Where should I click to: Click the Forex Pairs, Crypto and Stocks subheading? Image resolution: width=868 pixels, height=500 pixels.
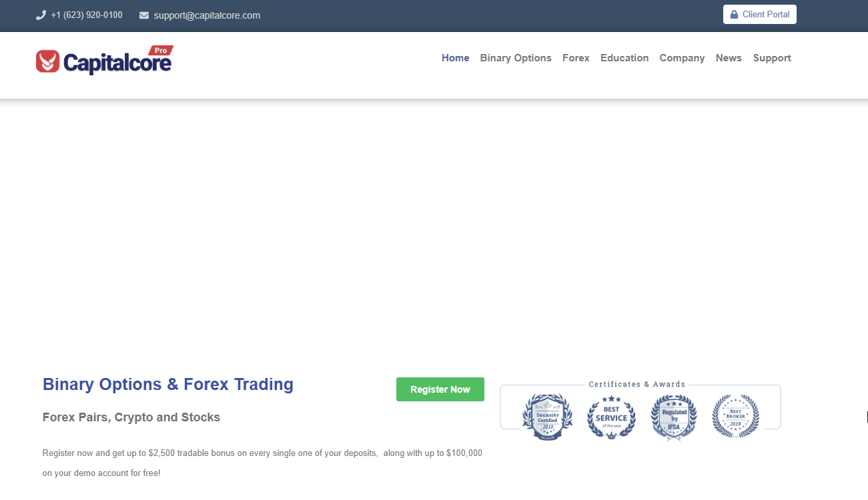click(x=131, y=417)
